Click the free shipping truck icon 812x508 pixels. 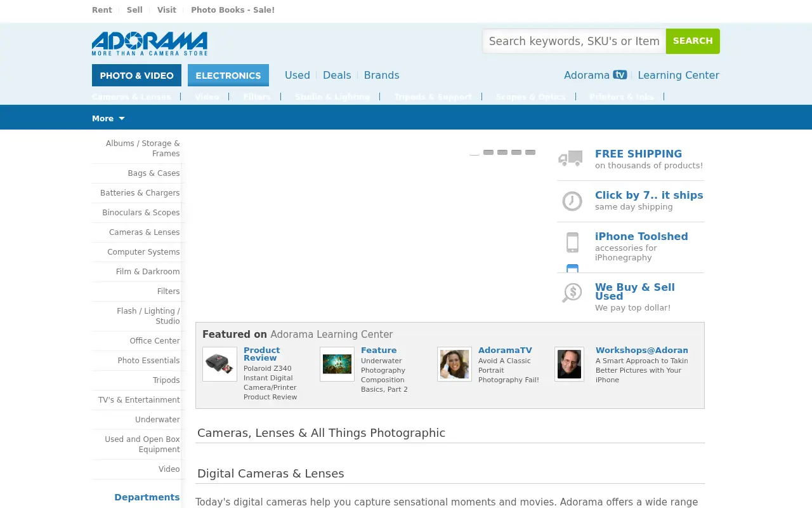pos(570,158)
